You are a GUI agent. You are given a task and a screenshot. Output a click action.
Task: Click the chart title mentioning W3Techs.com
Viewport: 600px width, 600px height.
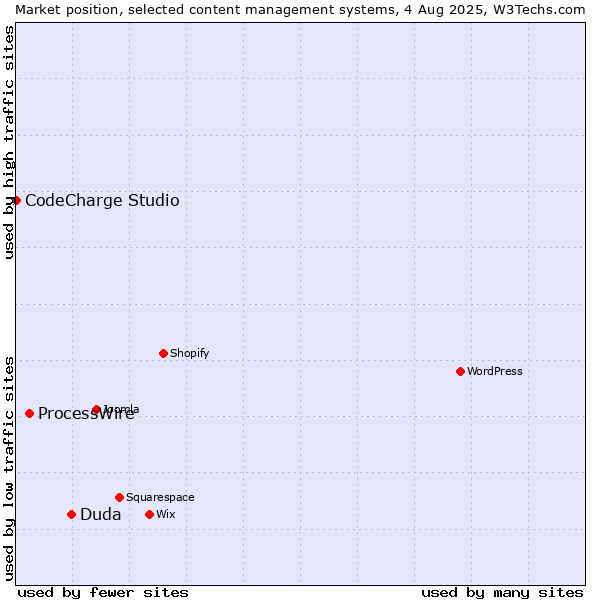point(300,10)
